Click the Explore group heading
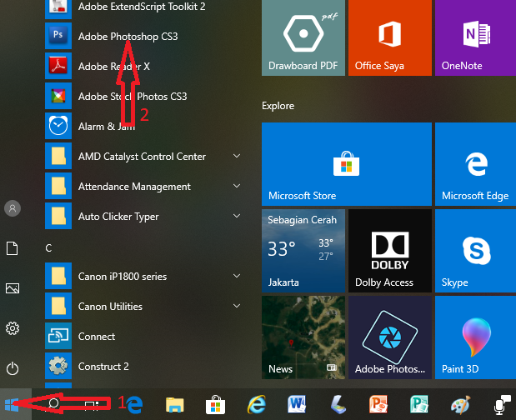This screenshot has height=420, width=516. [x=278, y=106]
